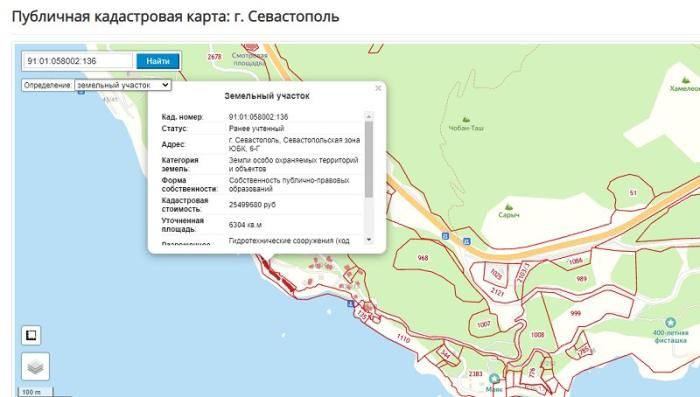The image size is (700, 397).
Task: Click the 100 m scale bar
Action: pyautogui.click(x=35, y=392)
